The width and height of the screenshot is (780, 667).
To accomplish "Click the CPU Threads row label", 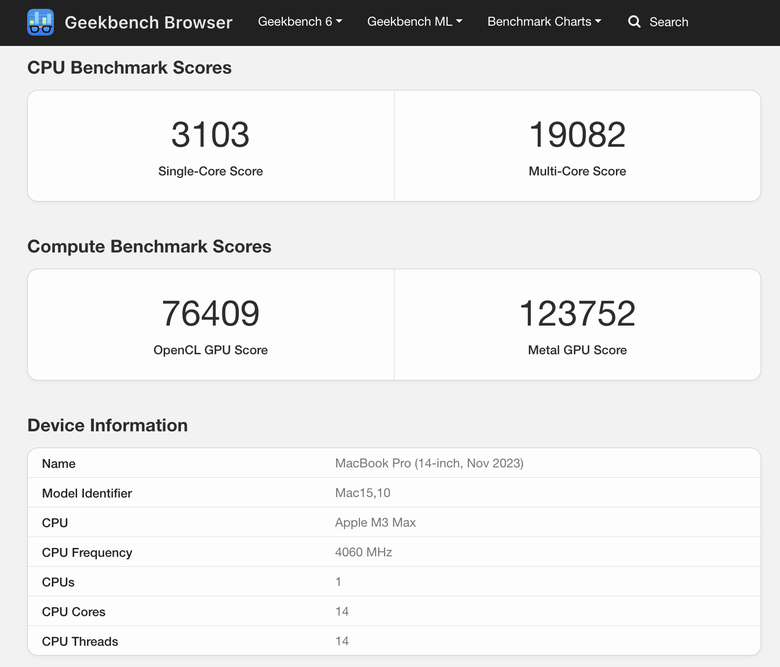I will point(80,642).
